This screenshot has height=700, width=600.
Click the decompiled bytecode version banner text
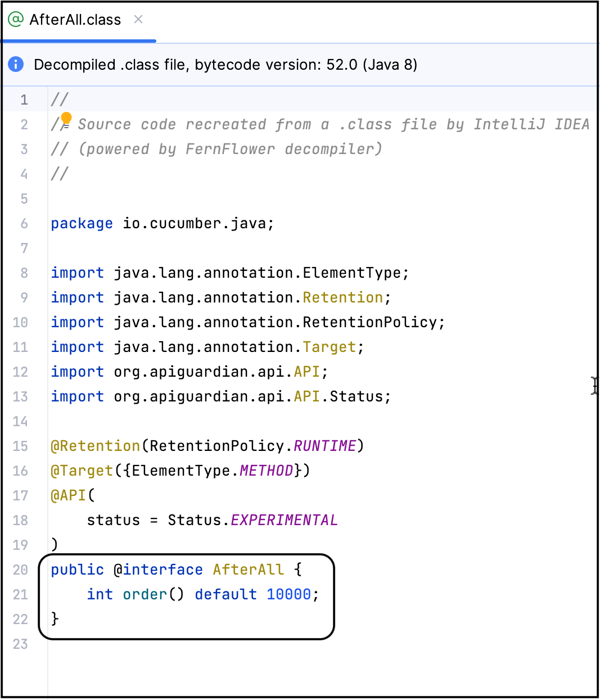coord(225,65)
